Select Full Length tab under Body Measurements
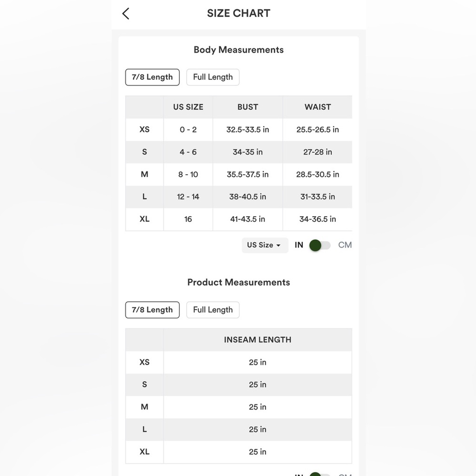This screenshot has width=476, height=476. click(213, 77)
